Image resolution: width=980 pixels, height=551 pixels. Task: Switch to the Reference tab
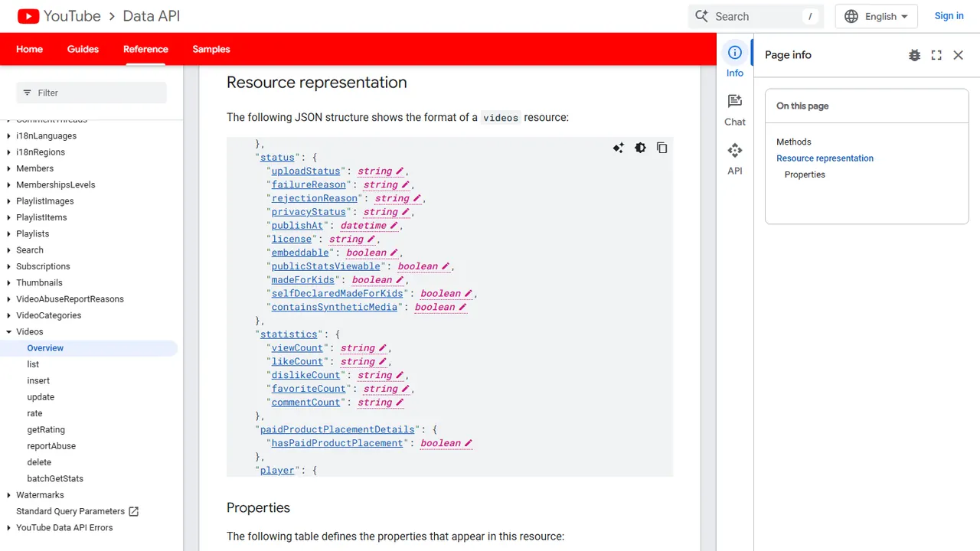click(x=145, y=49)
